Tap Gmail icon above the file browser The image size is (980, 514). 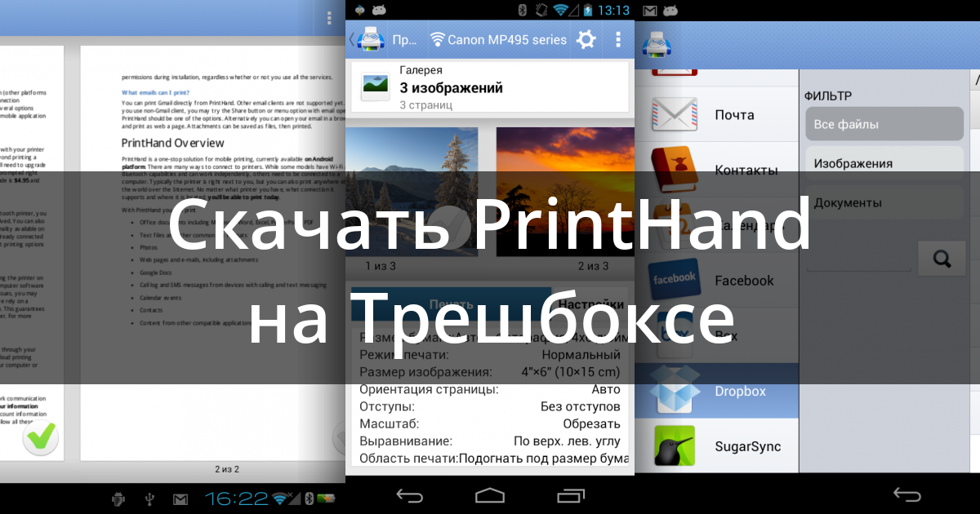coord(650,11)
